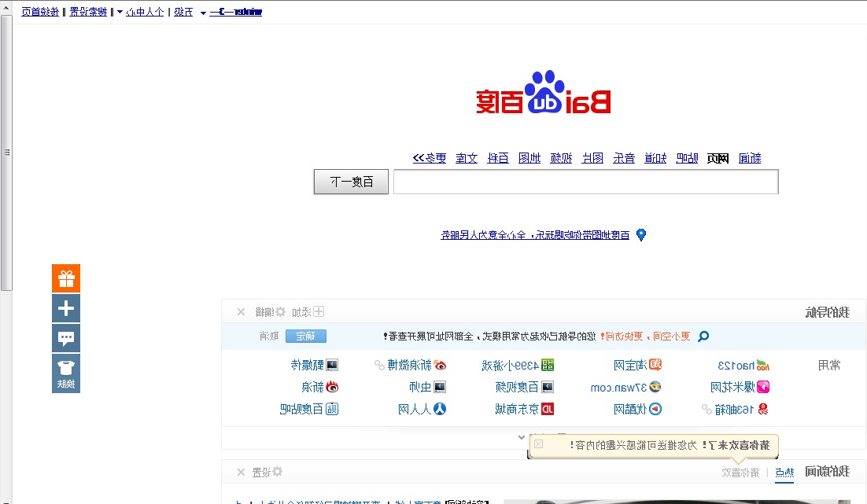Click the map pin icon beside 百度地图 link
Image resolution: width=867 pixels, height=504 pixels.
click(x=641, y=235)
